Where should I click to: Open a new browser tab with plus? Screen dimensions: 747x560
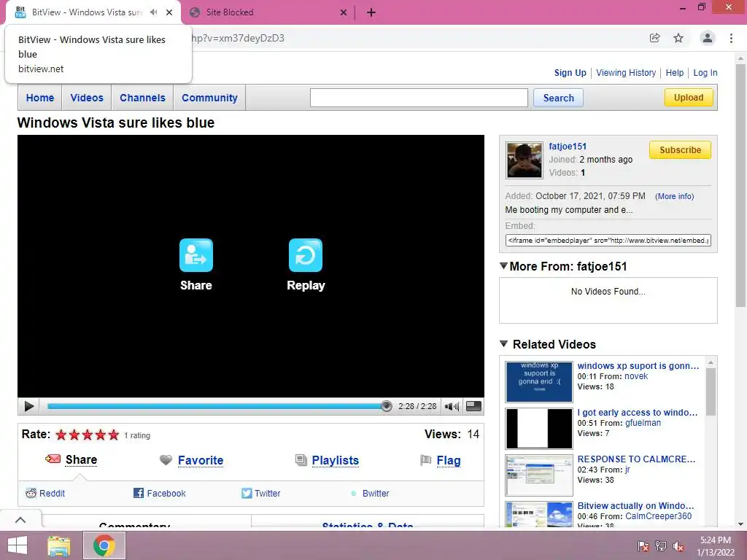pyautogui.click(x=371, y=12)
